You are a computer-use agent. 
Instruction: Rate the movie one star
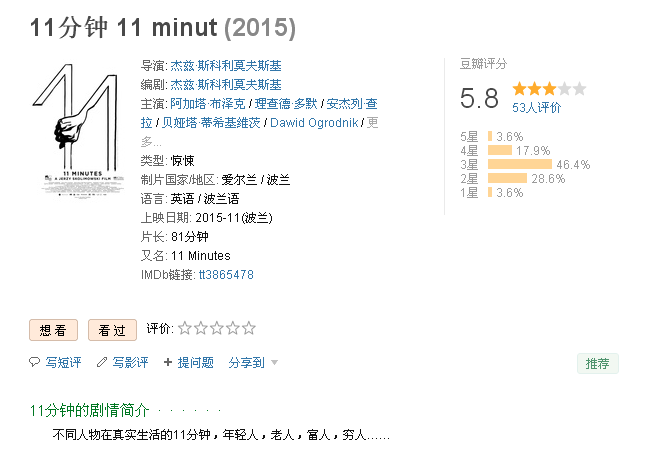(185, 328)
